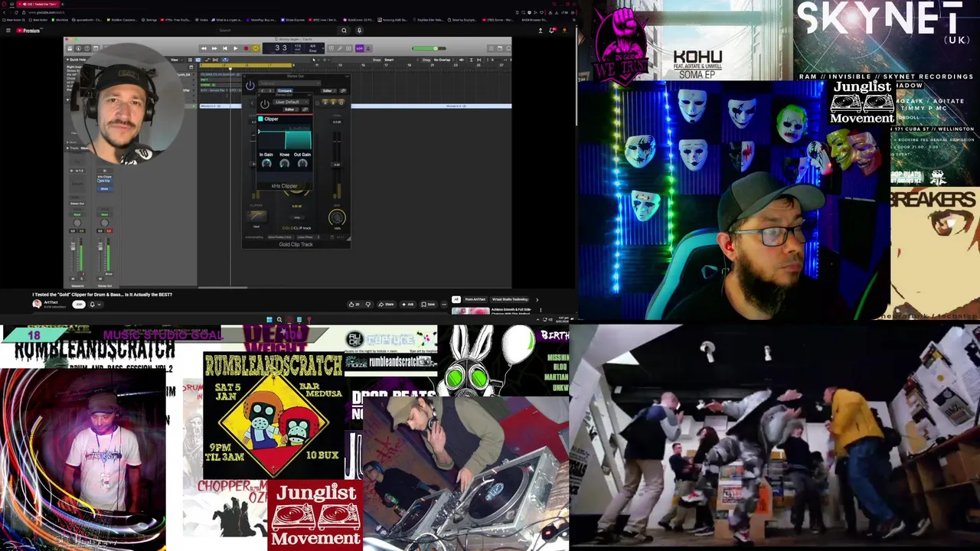Start YouTube voice search with microphone
This screenshot has width=980, height=551.
pyautogui.click(x=359, y=31)
